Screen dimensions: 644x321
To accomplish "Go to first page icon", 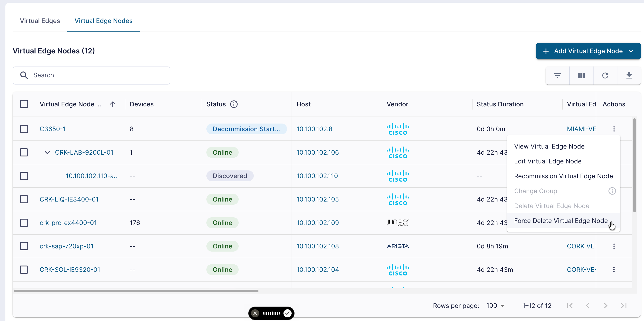I will pyautogui.click(x=570, y=305).
